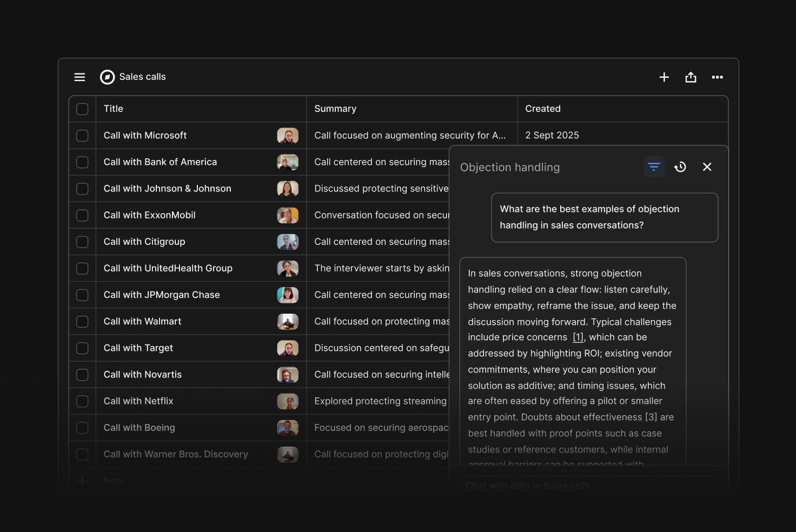Focus the 'Chat with data in Sales calls' input
796x532 pixels.
(x=589, y=486)
